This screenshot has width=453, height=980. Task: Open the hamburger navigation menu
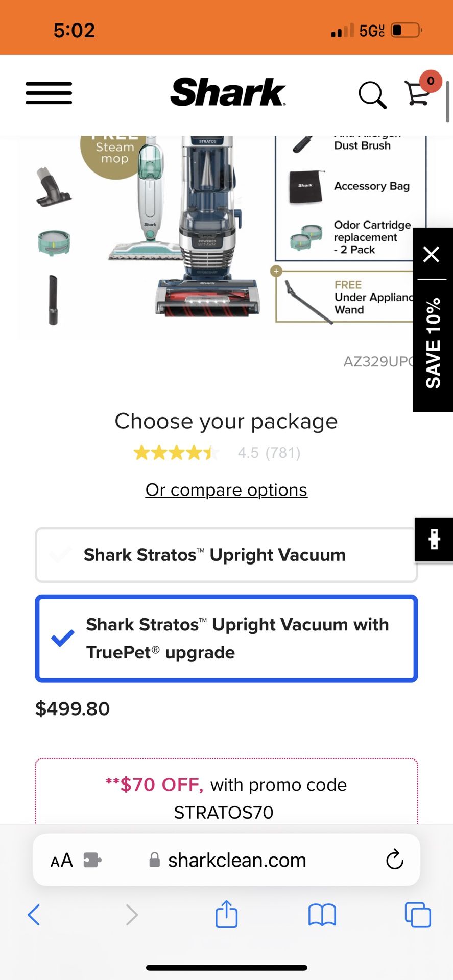point(49,93)
